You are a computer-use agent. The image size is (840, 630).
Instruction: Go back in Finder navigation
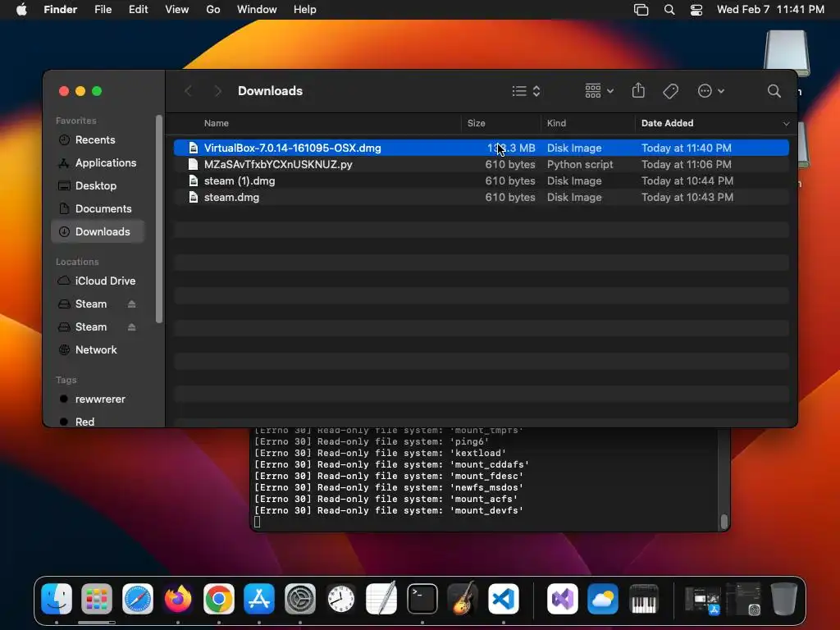tap(188, 91)
